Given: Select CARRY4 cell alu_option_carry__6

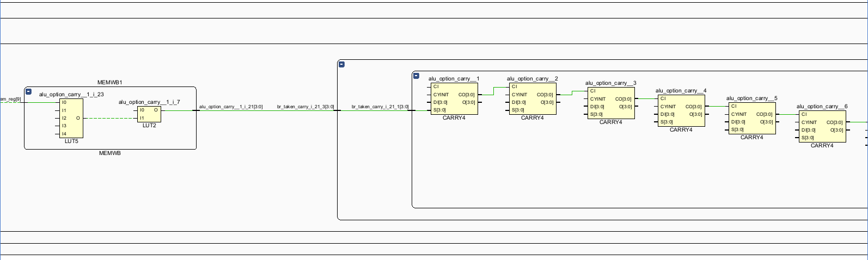Looking at the screenshot, I should coord(822,126).
